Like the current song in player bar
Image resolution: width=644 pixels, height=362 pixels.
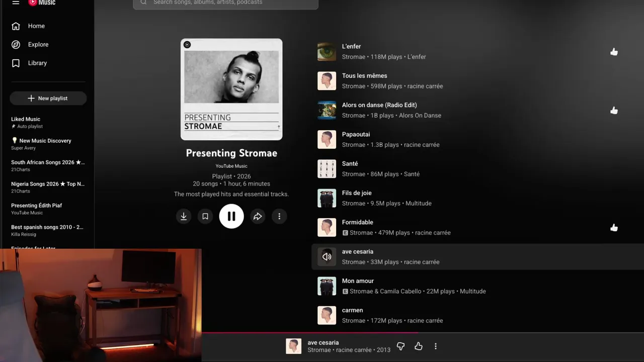click(418, 346)
